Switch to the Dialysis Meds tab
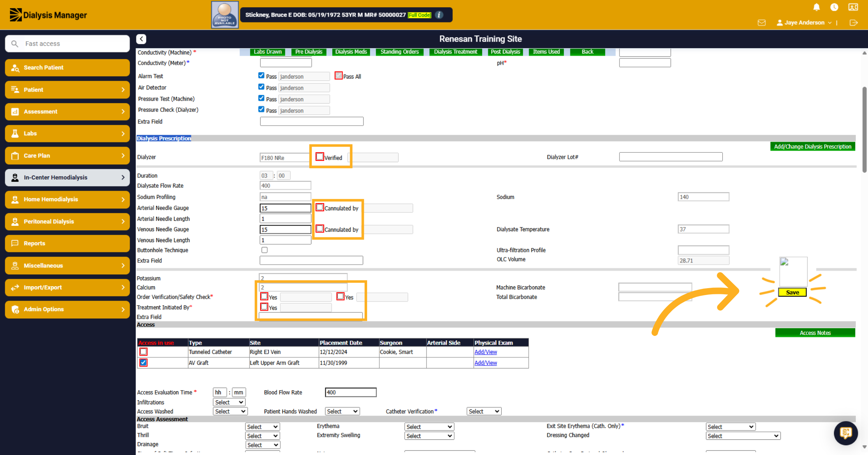 351,52
